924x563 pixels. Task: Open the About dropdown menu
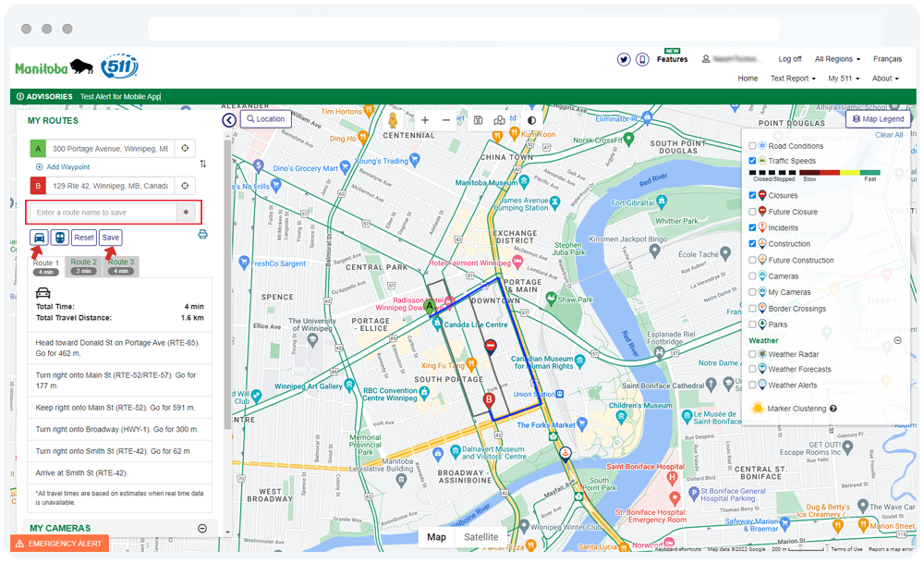pos(885,79)
